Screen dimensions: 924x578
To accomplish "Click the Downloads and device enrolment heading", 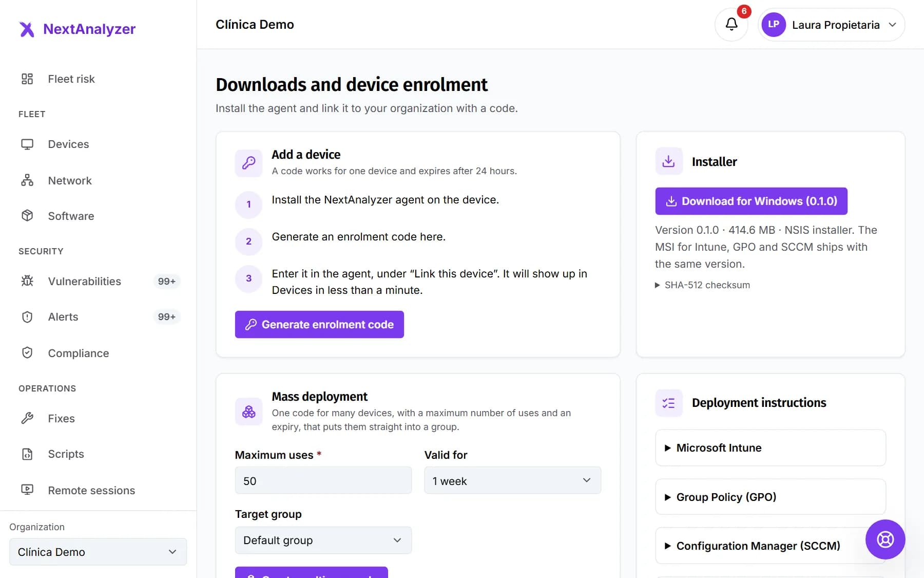I will point(352,85).
